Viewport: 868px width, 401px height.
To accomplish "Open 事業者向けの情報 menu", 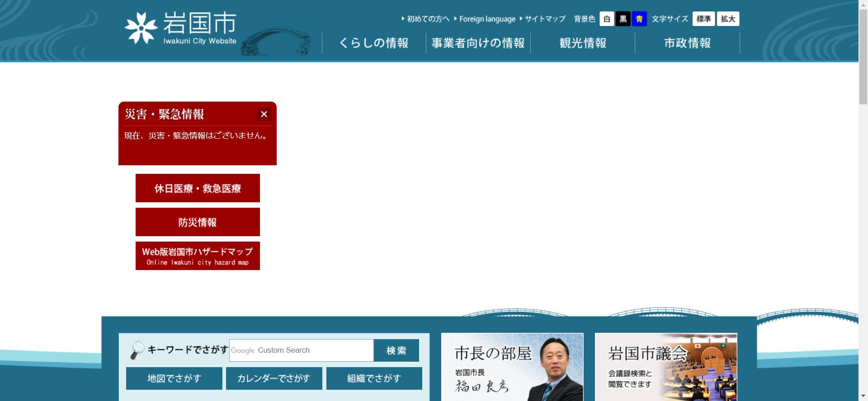I will [x=478, y=43].
